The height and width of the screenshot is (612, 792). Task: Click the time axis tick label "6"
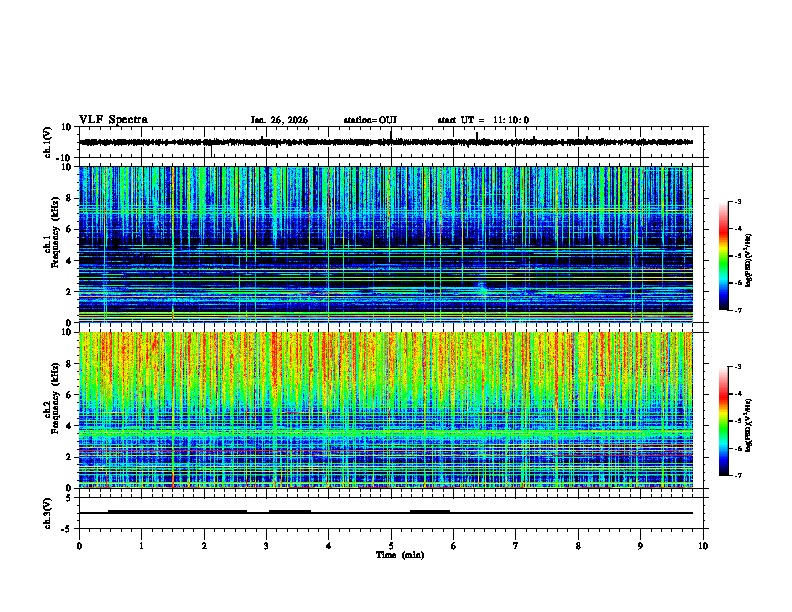pos(453,546)
